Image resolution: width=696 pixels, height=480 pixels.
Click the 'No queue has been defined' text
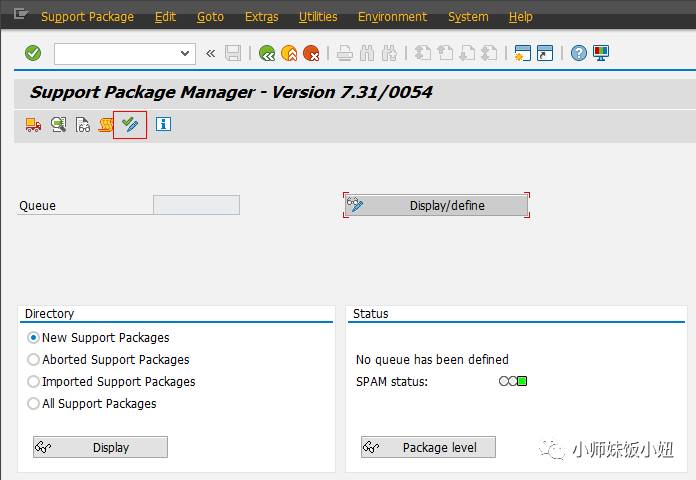tap(432, 359)
